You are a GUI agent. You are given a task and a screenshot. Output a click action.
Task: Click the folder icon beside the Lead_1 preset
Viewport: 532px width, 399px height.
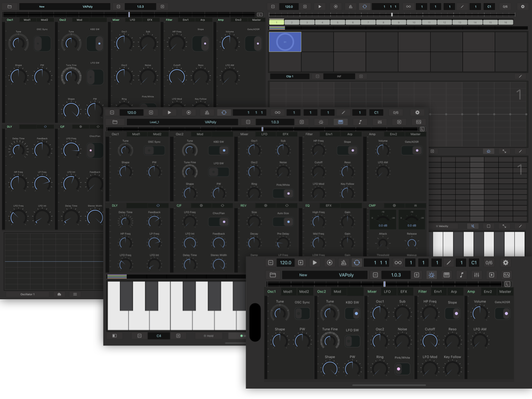pos(115,122)
